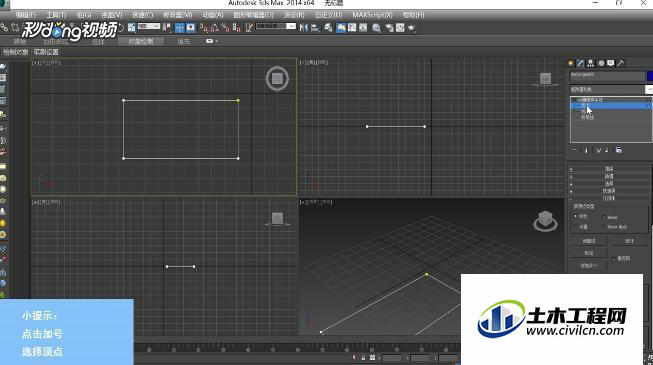Click the object color swatch beside name
The width and height of the screenshot is (653, 365).
click(650, 76)
